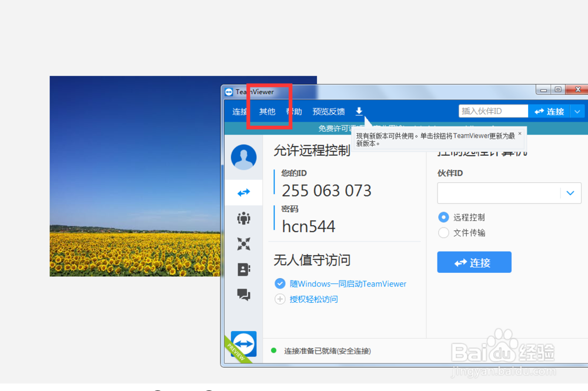Open the 预览反馈 menu

point(329,112)
